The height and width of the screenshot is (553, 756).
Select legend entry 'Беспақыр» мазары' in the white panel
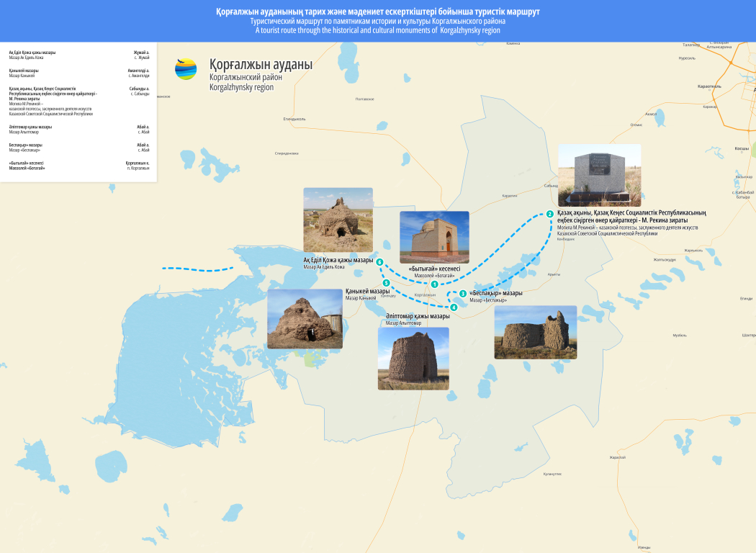click(25, 145)
